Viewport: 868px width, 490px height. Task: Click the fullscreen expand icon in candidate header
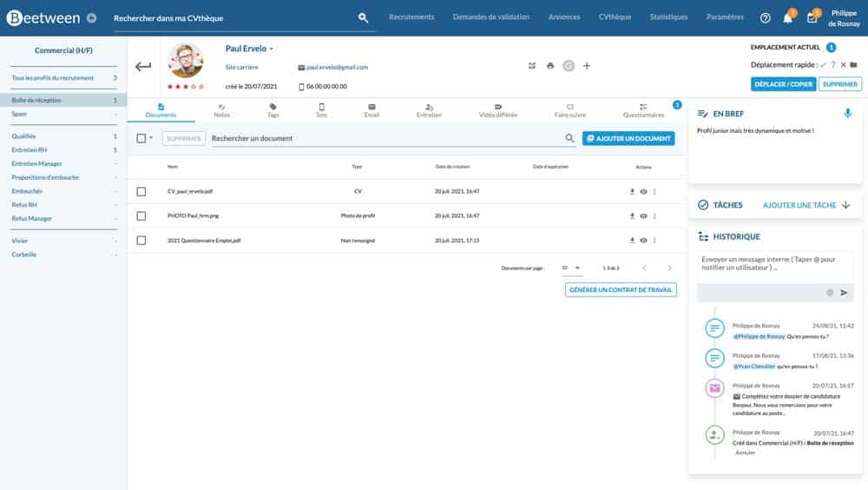coord(532,65)
